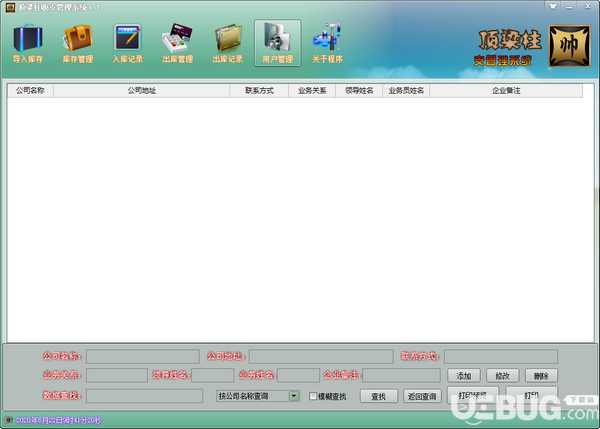Close the application window
The width and height of the screenshot is (600, 429).
pyautogui.click(x=587, y=7)
